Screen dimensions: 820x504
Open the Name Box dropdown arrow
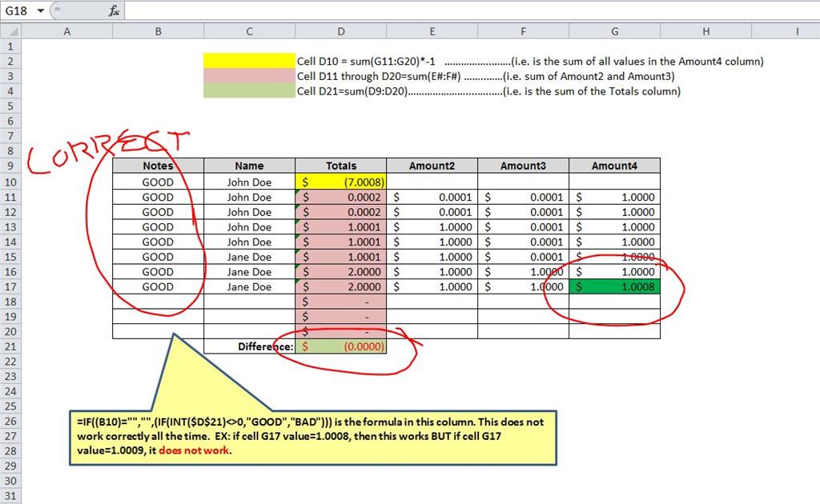[x=40, y=10]
